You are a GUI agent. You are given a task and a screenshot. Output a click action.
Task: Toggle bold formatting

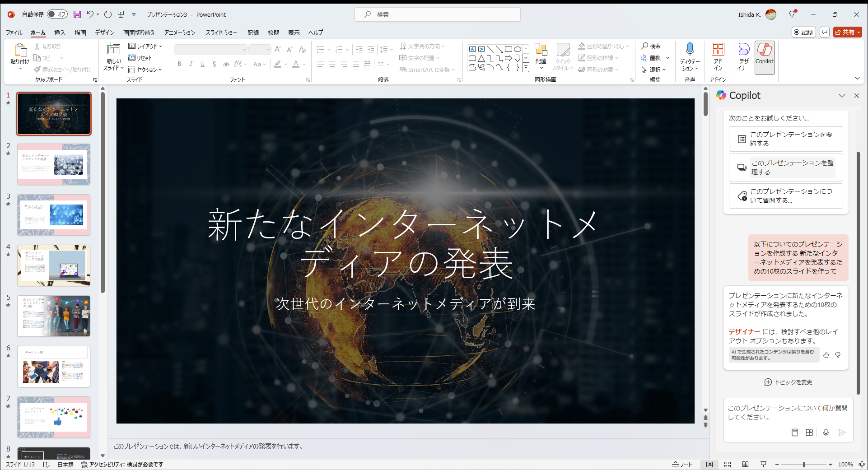(x=179, y=64)
